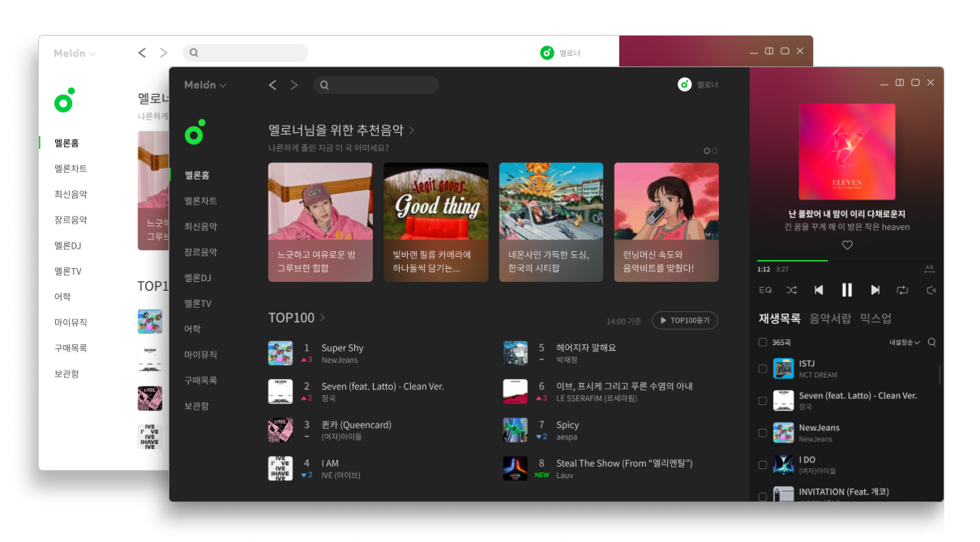The width and height of the screenshot is (980, 542).
Task: Expand TOP100 chevron in front window
Action: pyautogui.click(x=323, y=318)
